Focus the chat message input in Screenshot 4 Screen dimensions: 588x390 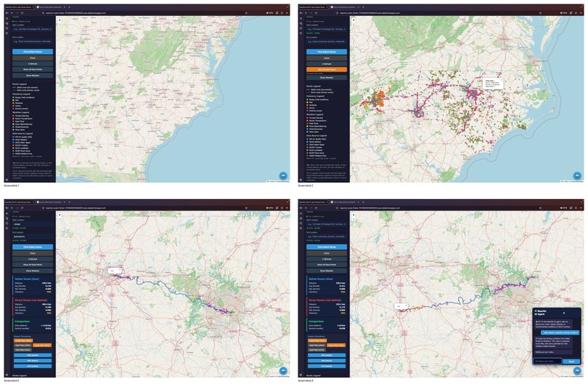(548, 361)
